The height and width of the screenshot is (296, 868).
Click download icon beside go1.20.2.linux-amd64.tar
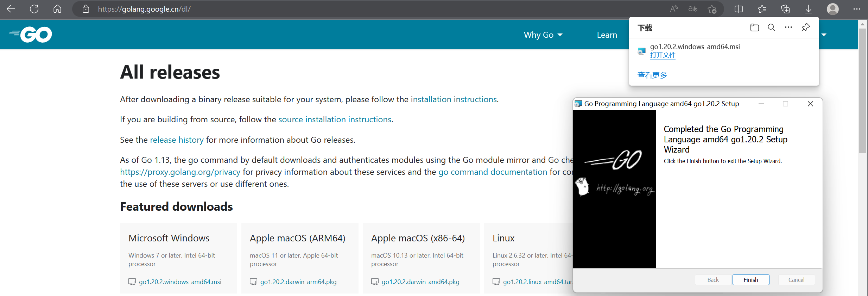coord(496,282)
